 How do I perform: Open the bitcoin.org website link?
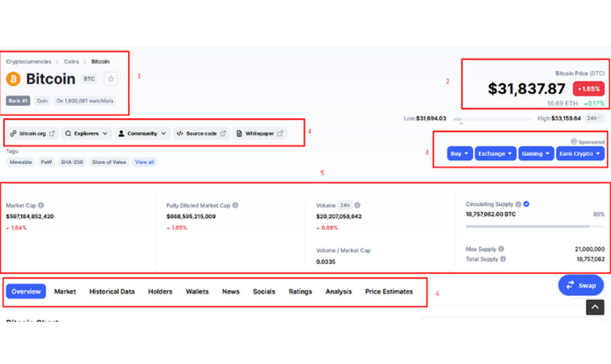32,134
